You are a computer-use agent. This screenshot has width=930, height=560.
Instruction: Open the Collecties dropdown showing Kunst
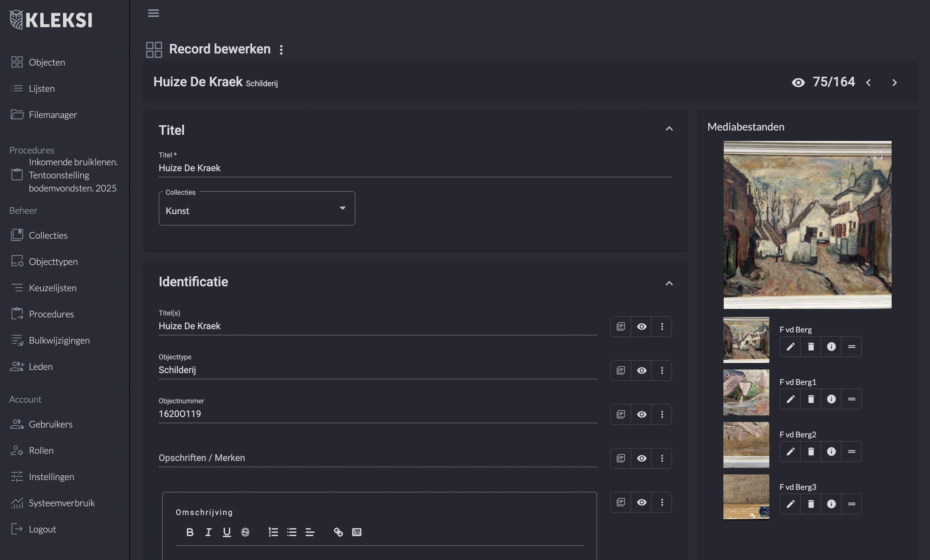(x=257, y=209)
